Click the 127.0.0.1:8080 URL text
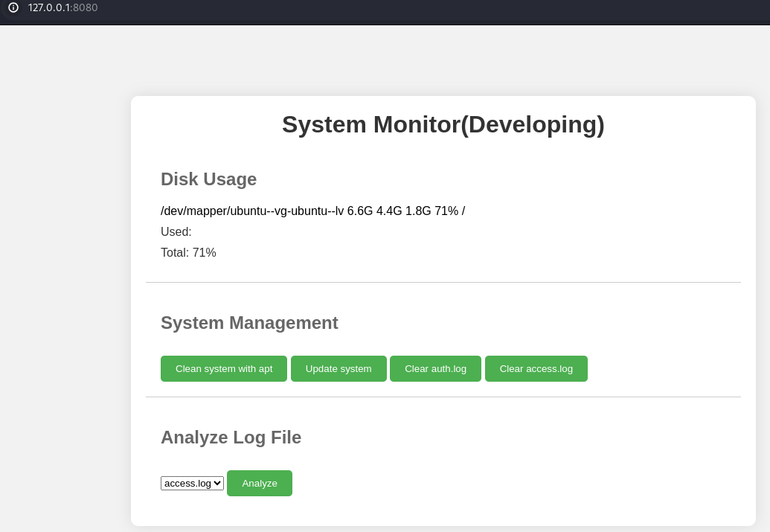 (62, 7)
